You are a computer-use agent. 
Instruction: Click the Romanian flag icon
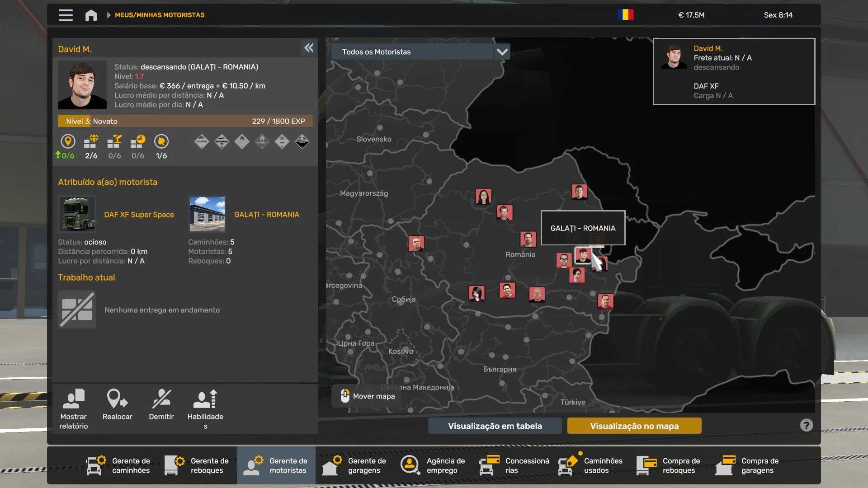[x=625, y=15]
